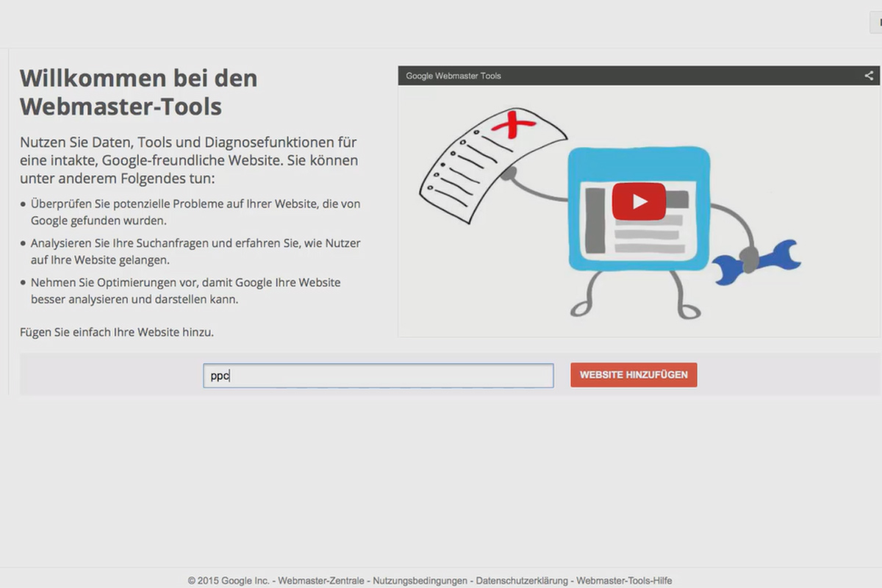Open the Google Webmaster Tools video title

[453, 76]
